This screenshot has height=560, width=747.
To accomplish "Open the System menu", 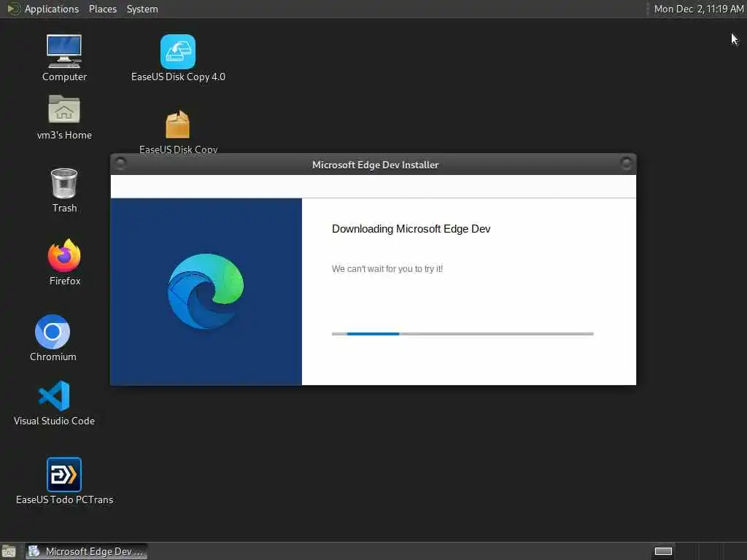I will (x=142, y=9).
